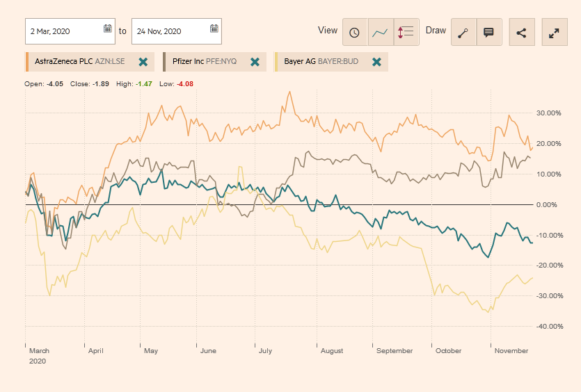The image size is (581, 392).
Task: Remove Bayer AG series from chart
Action: (376, 62)
